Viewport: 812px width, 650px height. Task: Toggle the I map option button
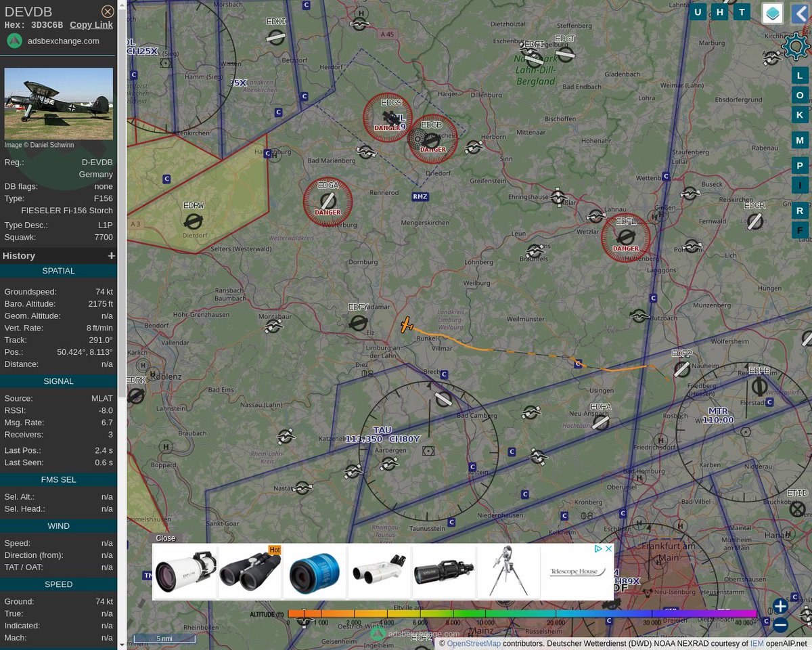[x=800, y=186]
